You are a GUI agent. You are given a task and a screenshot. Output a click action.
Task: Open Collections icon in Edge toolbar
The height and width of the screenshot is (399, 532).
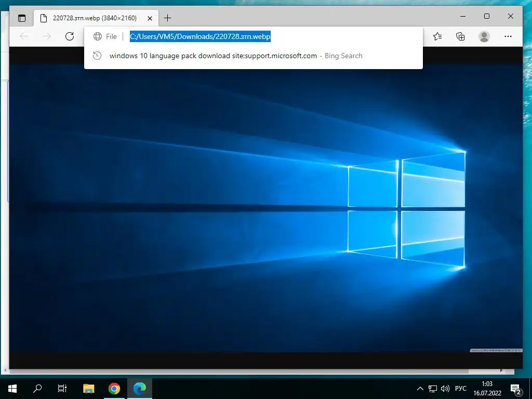[x=460, y=36]
